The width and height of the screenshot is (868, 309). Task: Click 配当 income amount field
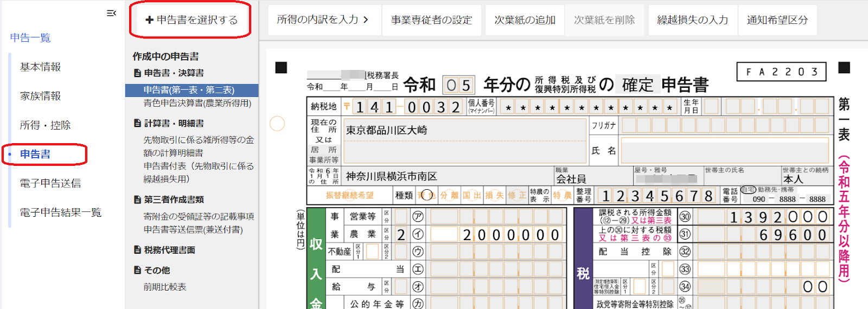[496, 269]
